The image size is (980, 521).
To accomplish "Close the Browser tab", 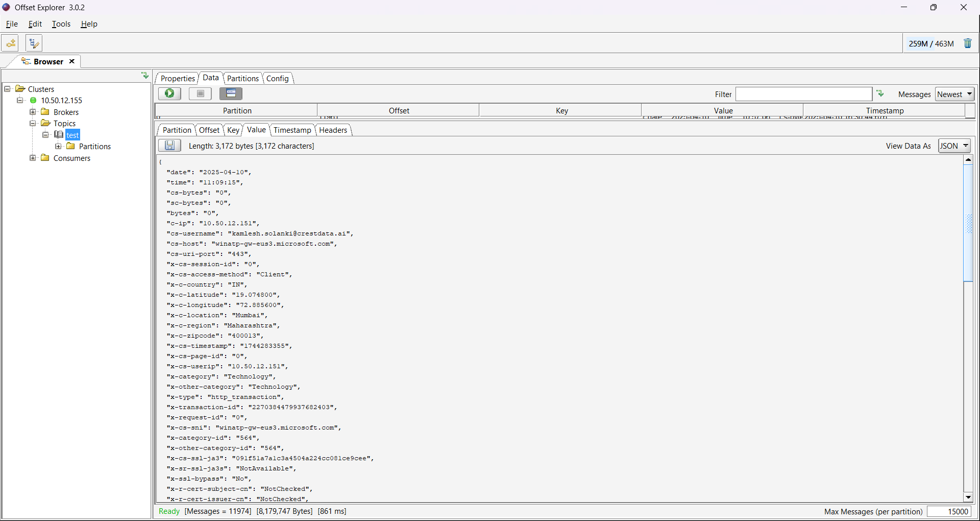I will pyautogui.click(x=72, y=61).
